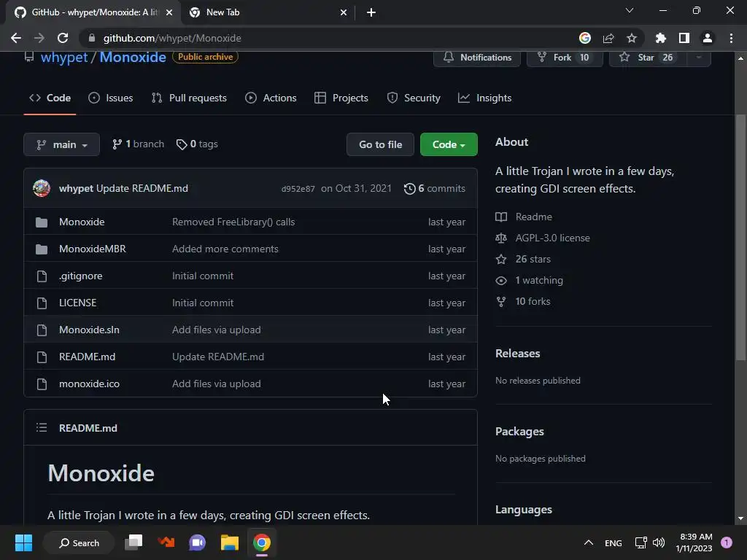The image size is (747, 560).
Task: Fork the repository with Fork button
Action: pyautogui.click(x=565, y=58)
